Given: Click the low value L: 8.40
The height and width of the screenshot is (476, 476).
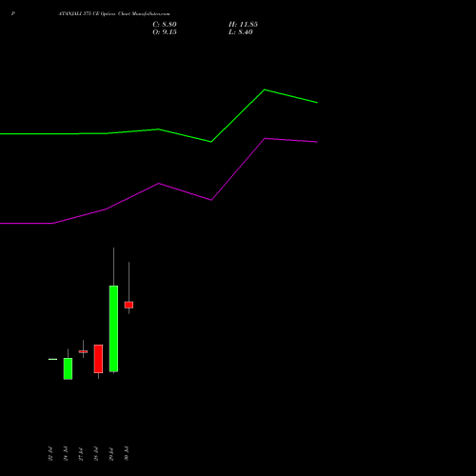Looking at the screenshot, I should click(241, 32).
